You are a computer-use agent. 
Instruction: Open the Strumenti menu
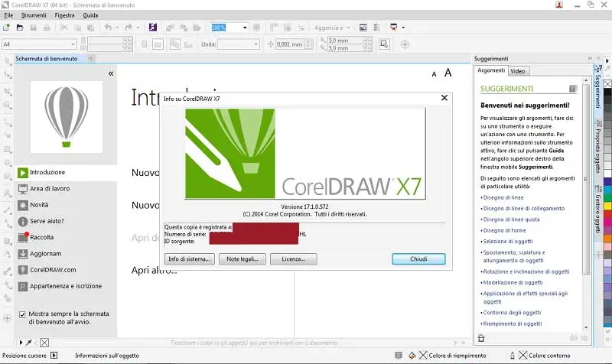coord(34,15)
